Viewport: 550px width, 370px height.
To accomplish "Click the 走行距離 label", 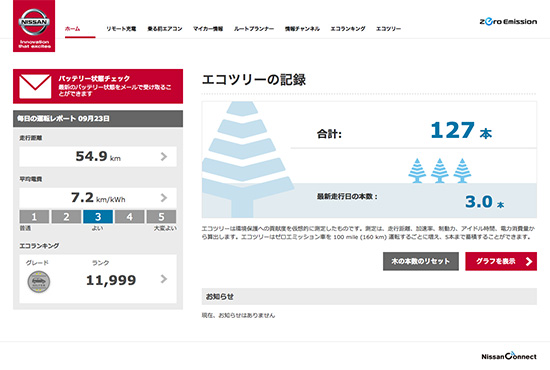I will point(31,138).
